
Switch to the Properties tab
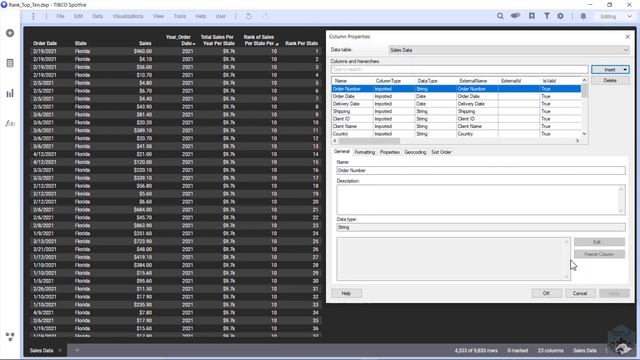389,152
